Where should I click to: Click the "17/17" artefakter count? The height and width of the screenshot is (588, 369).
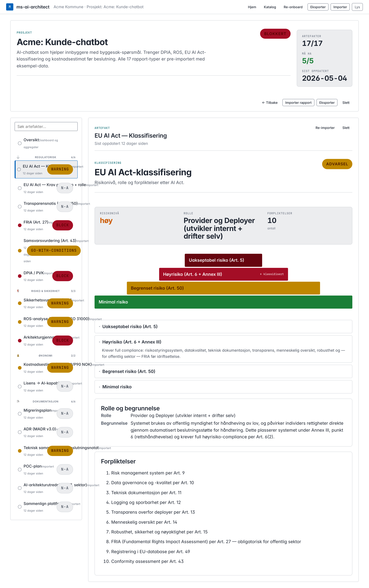[x=312, y=43]
